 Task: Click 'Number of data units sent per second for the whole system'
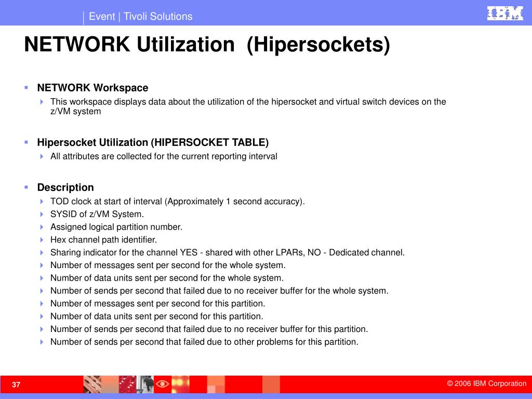click(167, 278)
